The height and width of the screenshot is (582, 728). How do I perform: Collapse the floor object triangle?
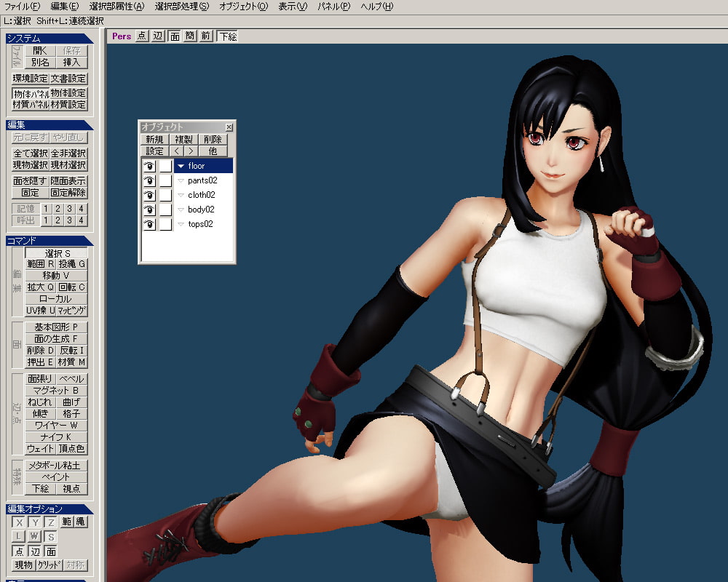coord(181,166)
